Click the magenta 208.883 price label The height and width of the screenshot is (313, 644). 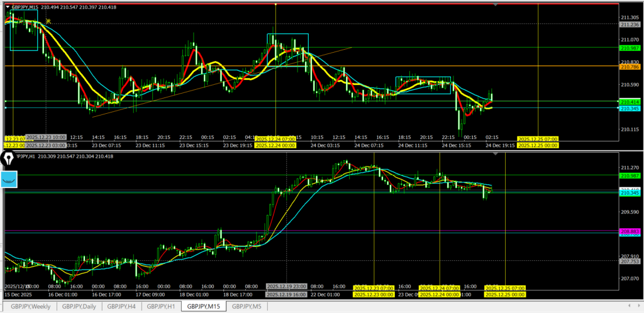(630, 231)
